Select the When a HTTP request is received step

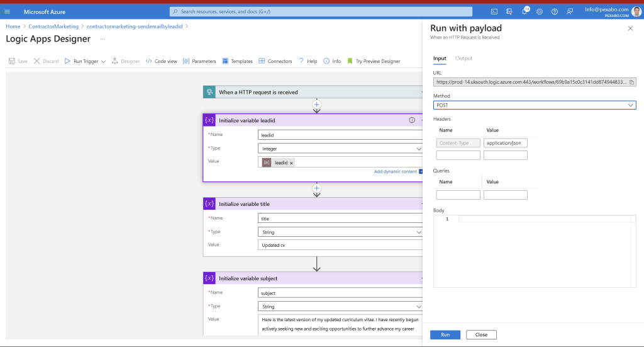pos(313,92)
